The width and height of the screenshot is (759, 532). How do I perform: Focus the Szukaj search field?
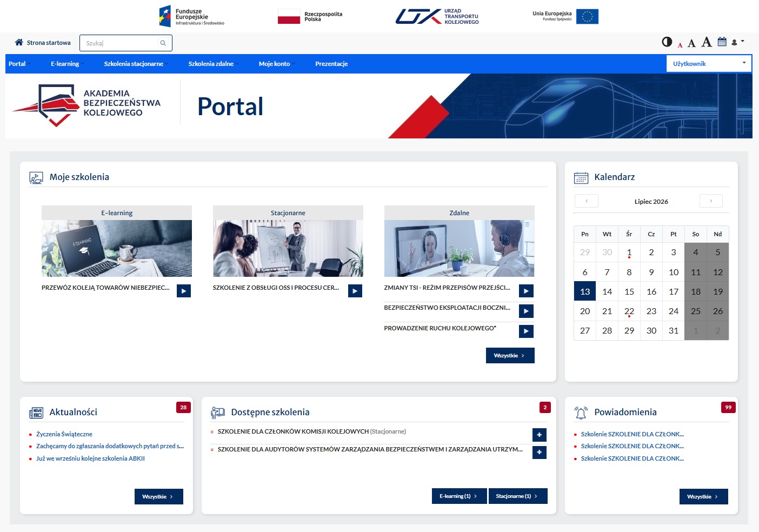pos(126,43)
